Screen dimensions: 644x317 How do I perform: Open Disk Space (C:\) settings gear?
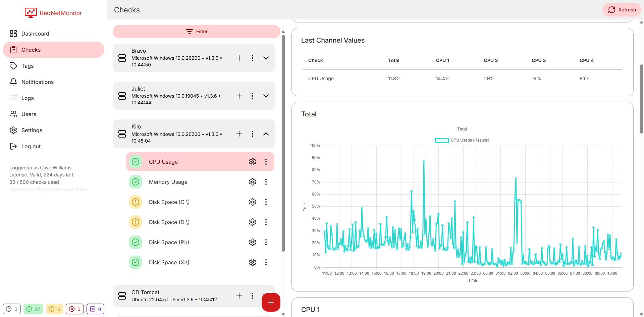253,202
